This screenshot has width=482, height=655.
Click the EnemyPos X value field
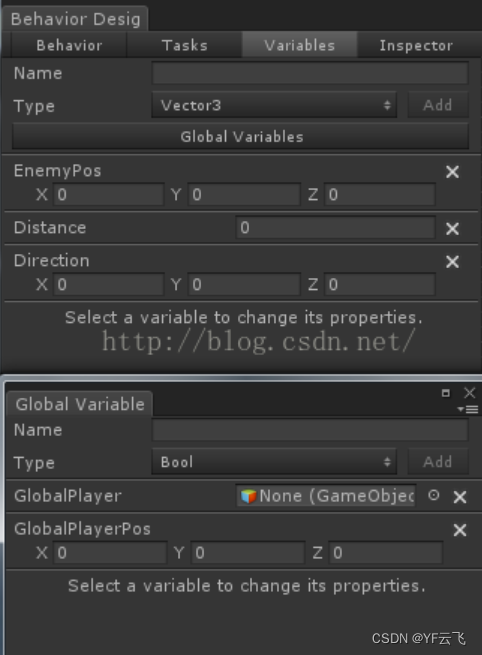click(109, 195)
